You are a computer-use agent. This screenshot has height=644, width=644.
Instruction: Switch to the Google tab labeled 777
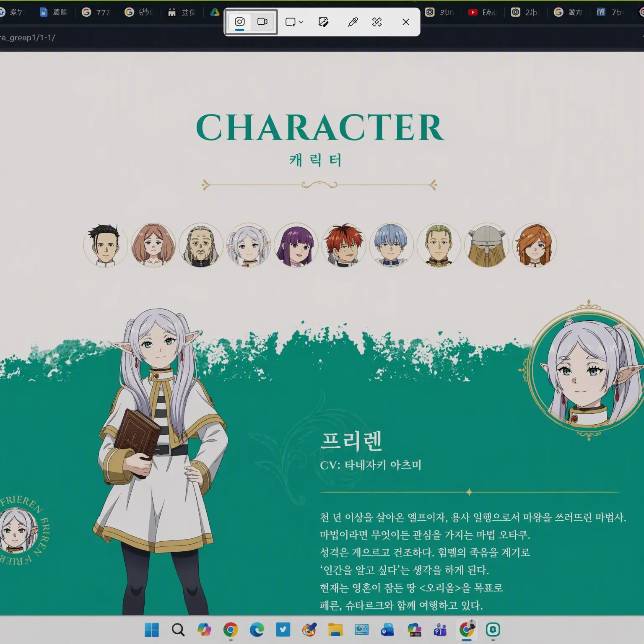[x=96, y=12]
